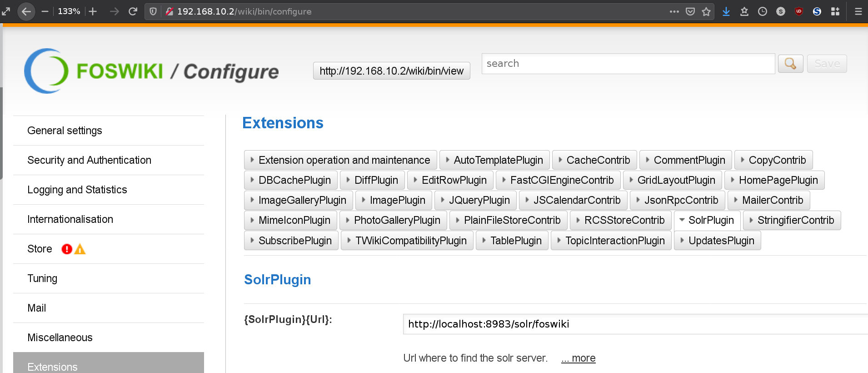Click the browser back arrow button
868x373 pixels.
point(26,11)
